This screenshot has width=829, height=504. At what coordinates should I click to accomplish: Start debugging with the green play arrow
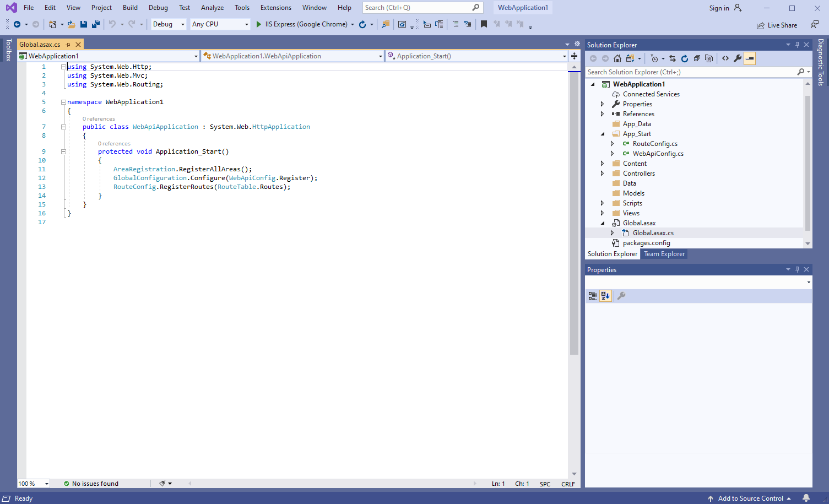(258, 24)
